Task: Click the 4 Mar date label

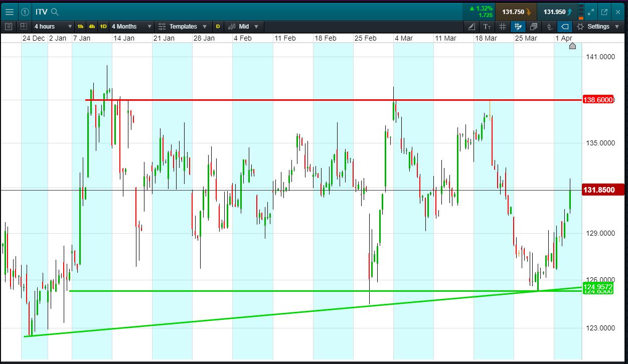Action: point(404,38)
